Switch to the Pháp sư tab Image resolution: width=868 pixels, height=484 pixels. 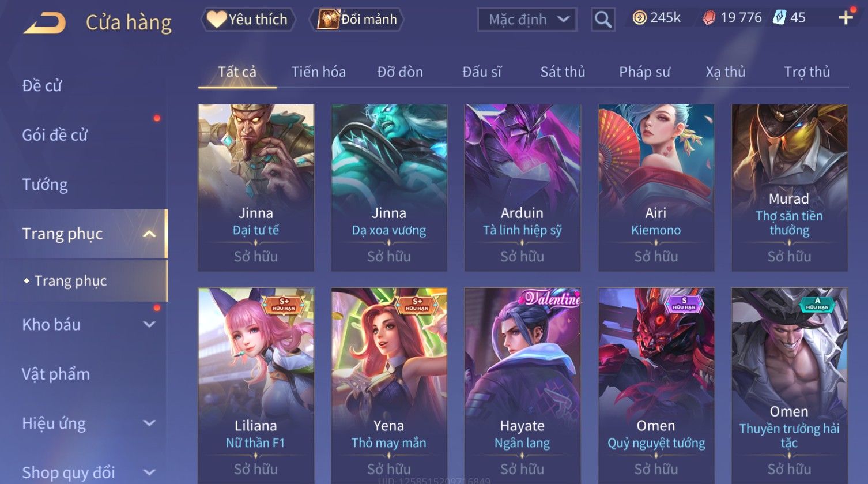[x=644, y=72]
